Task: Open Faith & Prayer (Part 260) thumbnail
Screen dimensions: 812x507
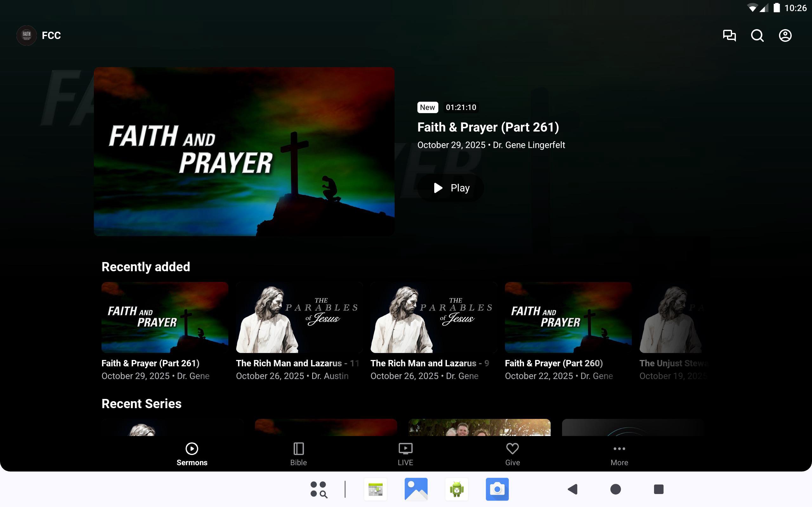Action: [x=568, y=317]
